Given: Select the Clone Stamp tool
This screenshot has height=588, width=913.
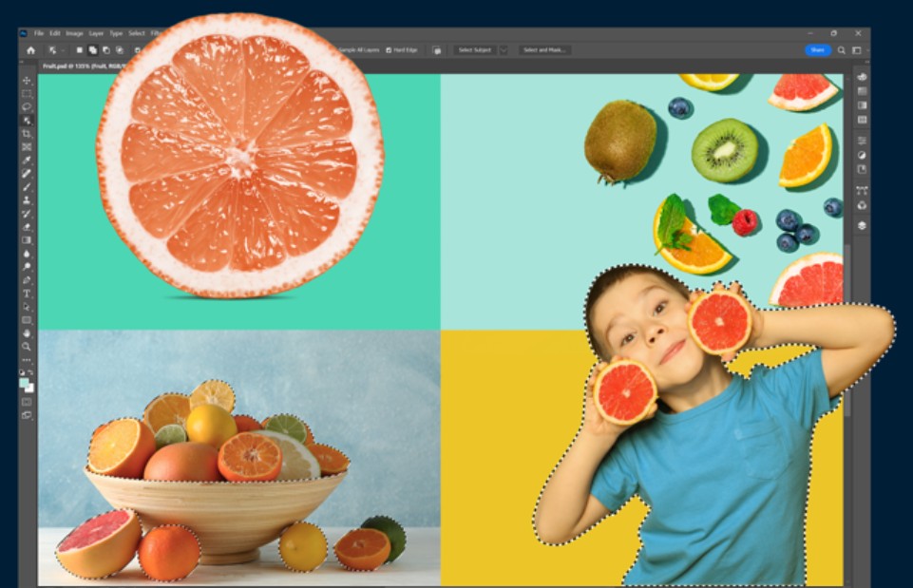Looking at the screenshot, I should pyautogui.click(x=27, y=200).
